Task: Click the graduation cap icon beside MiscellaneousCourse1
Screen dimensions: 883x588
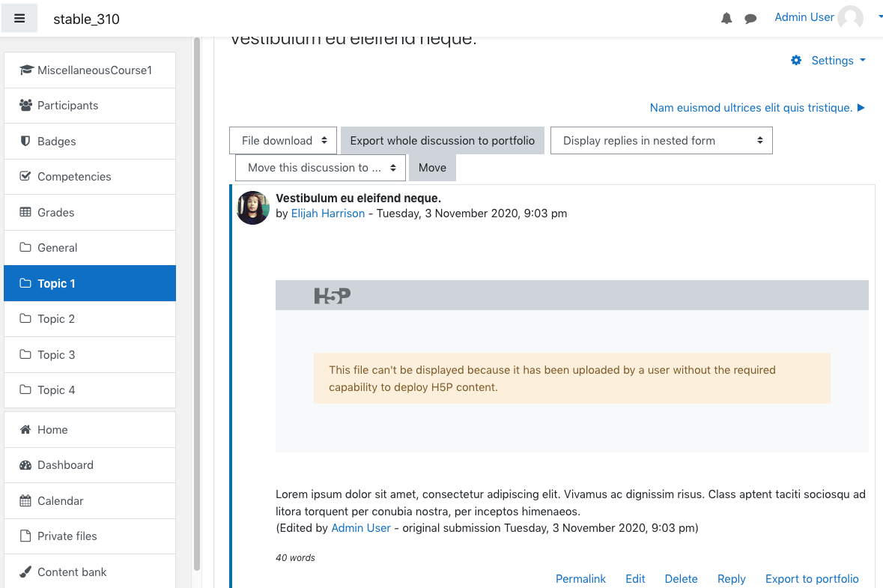Action: (26, 70)
